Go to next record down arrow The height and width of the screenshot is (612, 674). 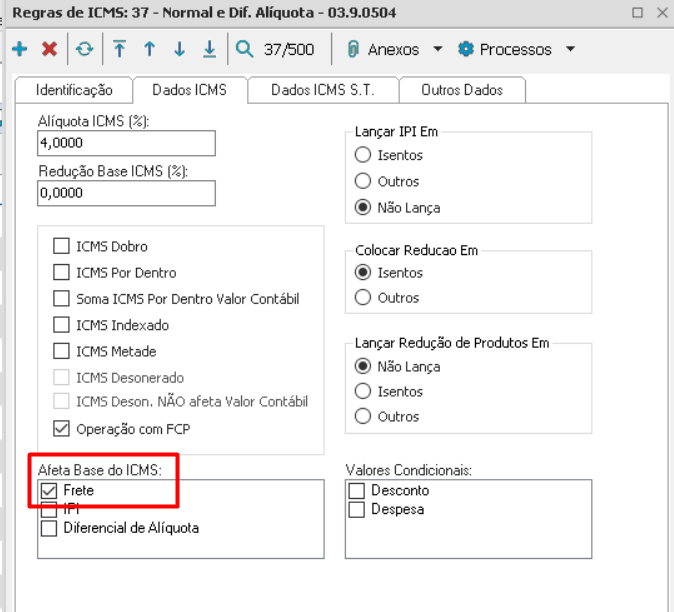[x=179, y=49]
